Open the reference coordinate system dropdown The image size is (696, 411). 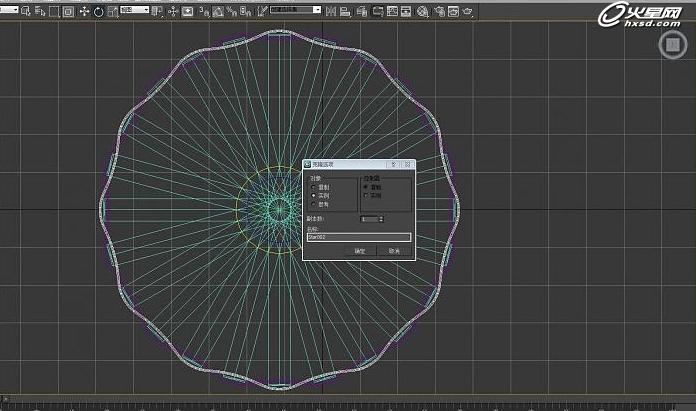click(x=133, y=10)
